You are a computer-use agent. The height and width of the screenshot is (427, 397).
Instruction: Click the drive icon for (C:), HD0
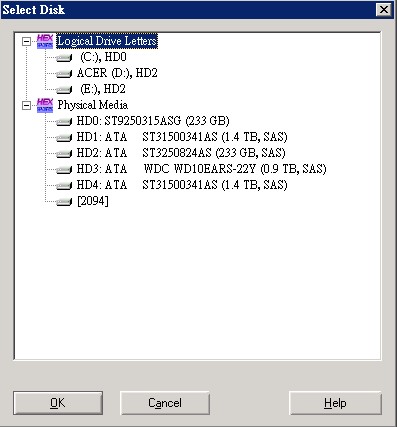click(x=64, y=58)
